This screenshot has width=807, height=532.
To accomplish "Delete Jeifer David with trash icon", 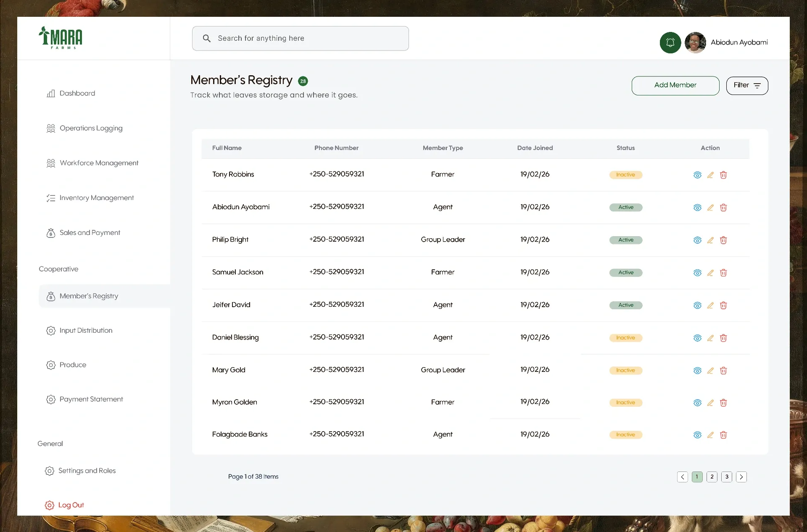I will click(x=723, y=305).
